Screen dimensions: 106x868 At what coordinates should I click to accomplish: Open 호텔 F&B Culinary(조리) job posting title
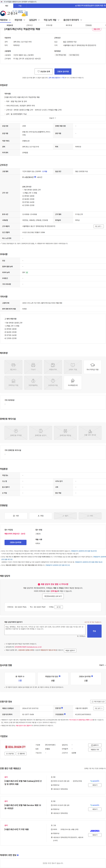click(x=23, y=782)
